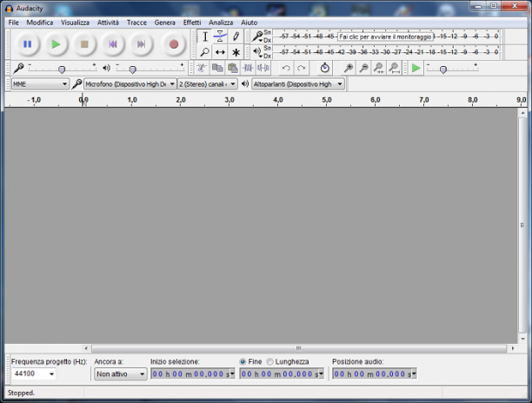Open the Genera menu
The width and height of the screenshot is (532, 403).
164,23
